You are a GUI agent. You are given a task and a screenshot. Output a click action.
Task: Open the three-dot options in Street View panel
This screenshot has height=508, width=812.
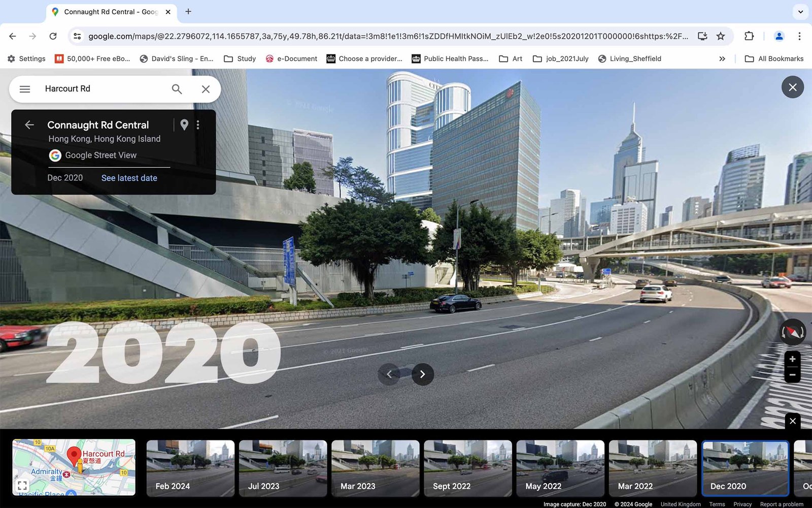pyautogui.click(x=198, y=125)
